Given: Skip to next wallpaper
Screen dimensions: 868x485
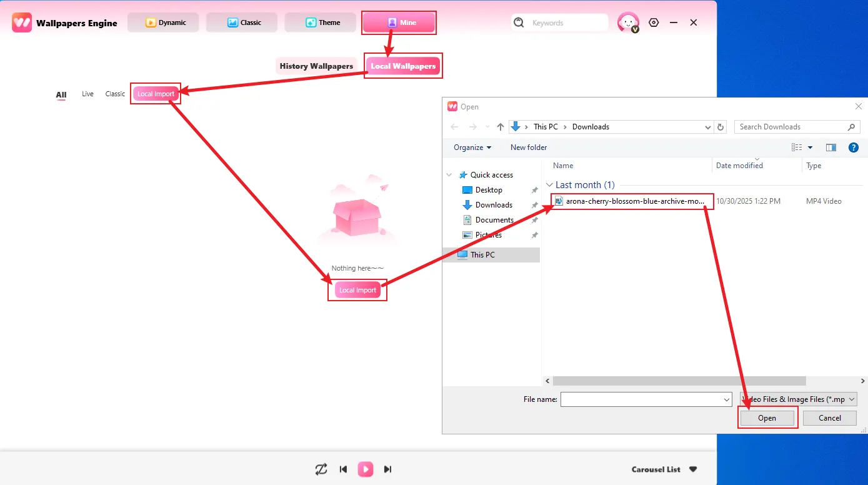Looking at the screenshot, I should [387, 469].
